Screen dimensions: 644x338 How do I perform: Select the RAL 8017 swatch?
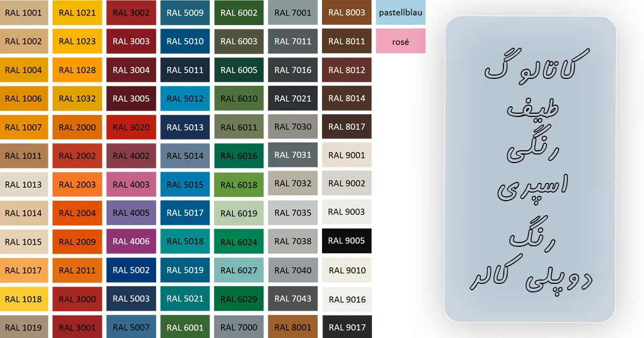347,127
